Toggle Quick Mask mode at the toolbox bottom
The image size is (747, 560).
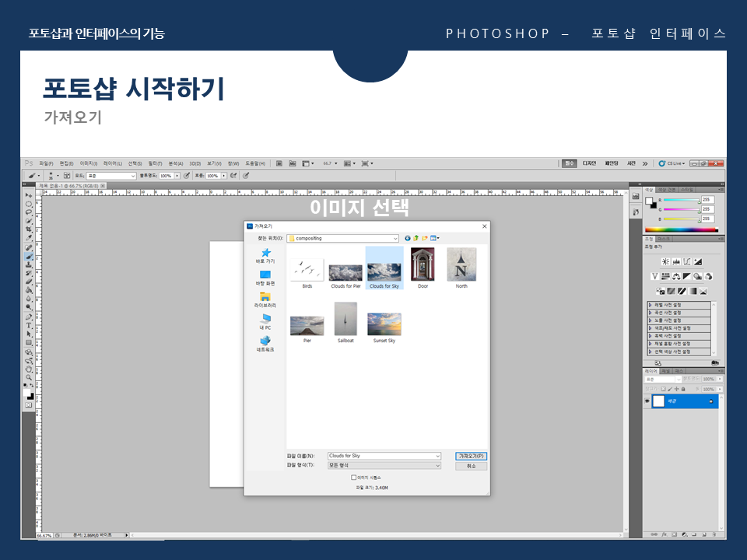point(29,405)
